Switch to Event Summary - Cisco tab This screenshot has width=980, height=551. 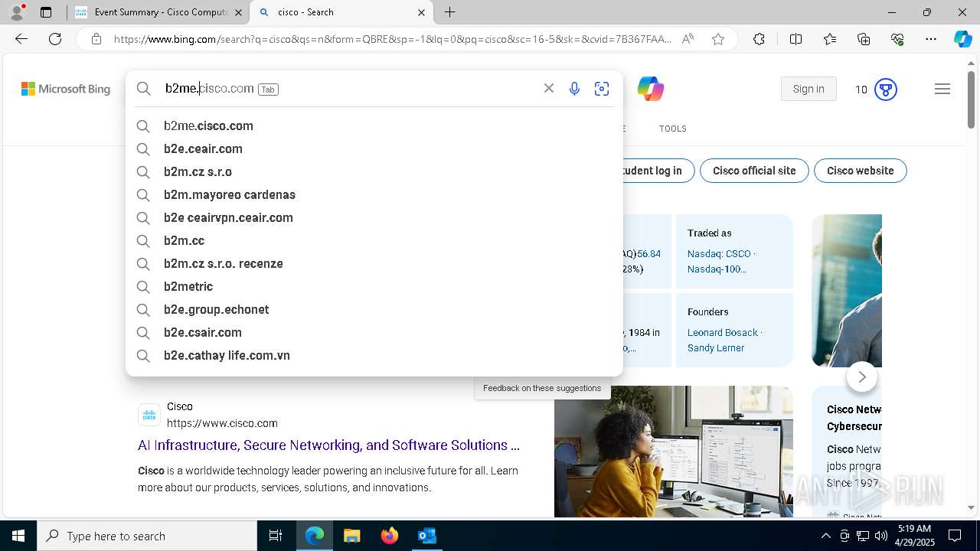(x=161, y=12)
